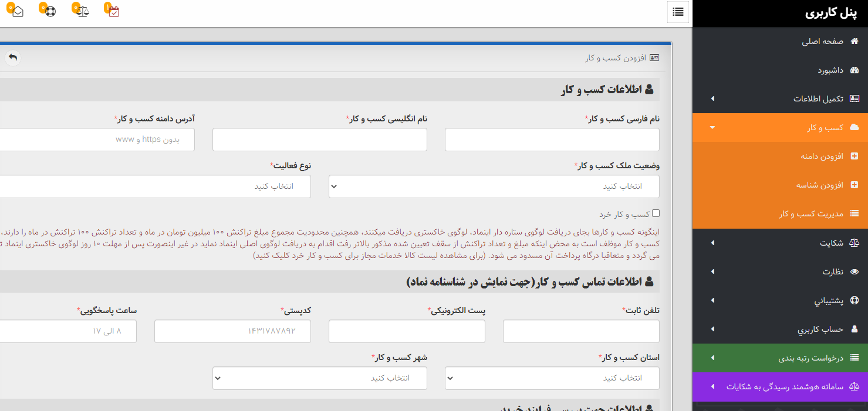Image resolution: width=868 pixels, height=411 pixels.
Task: Open the استان کسب و کار dropdown
Action: coord(552,378)
